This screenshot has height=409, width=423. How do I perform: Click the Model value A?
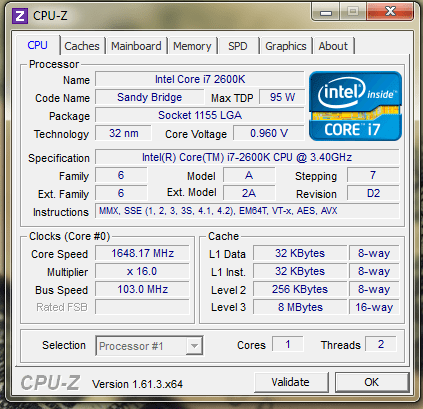point(249,175)
